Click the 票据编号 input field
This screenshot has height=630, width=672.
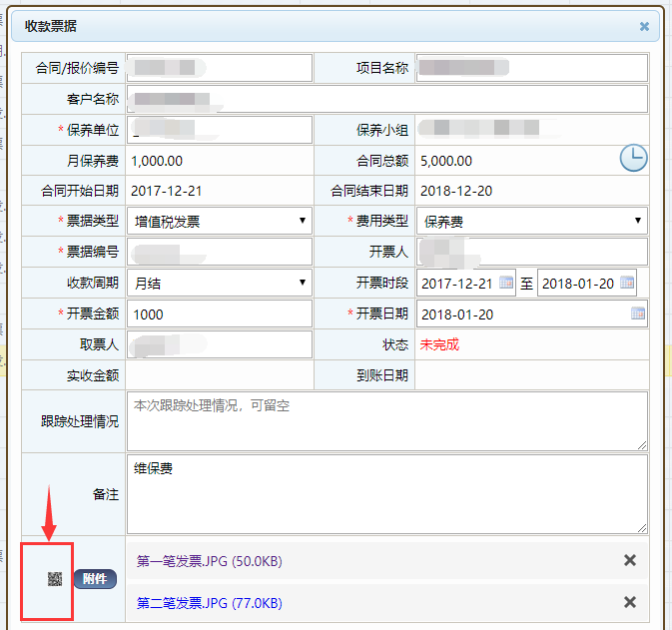220,252
